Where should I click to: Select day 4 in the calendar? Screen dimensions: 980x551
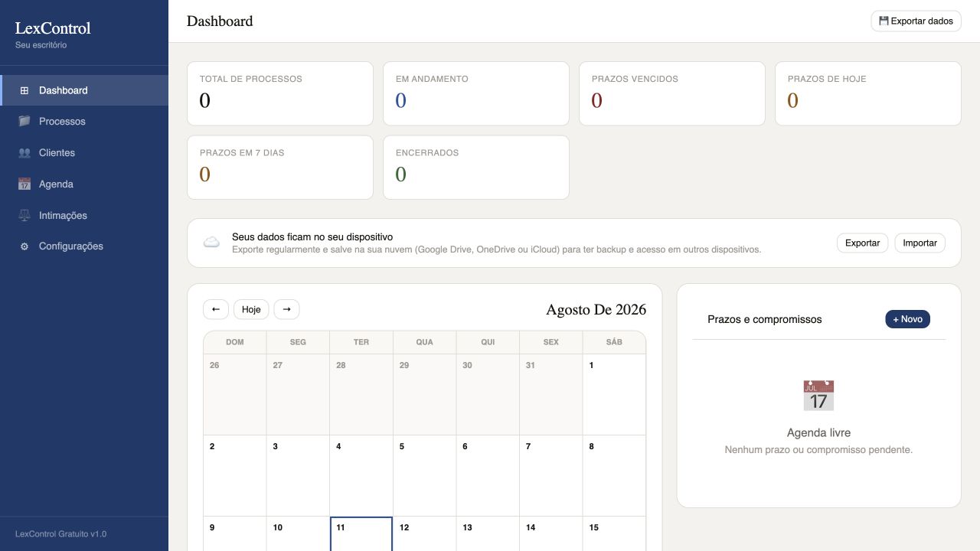(x=361, y=476)
